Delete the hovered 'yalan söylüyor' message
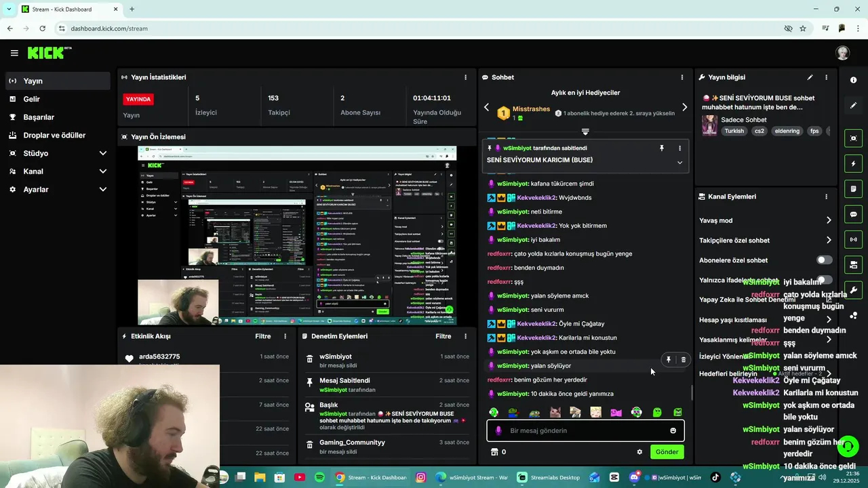 [683, 360]
